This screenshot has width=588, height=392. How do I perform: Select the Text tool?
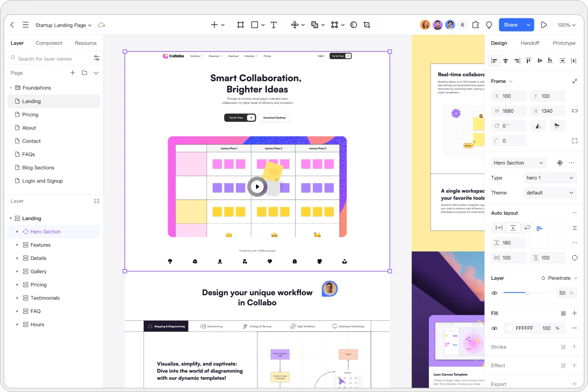pyautogui.click(x=273, y=25)
